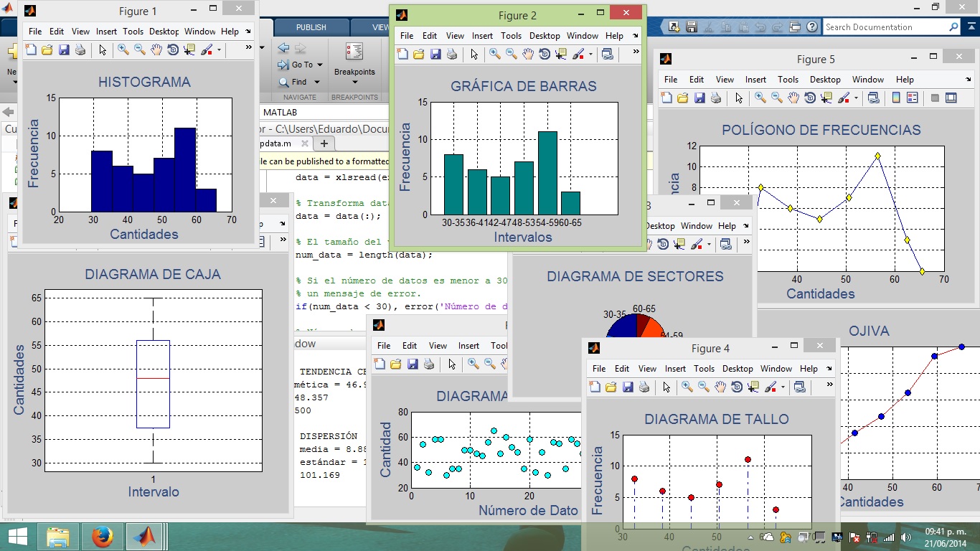
Task: Open the Insert menu in Figure 2
Action: (482, 36)
